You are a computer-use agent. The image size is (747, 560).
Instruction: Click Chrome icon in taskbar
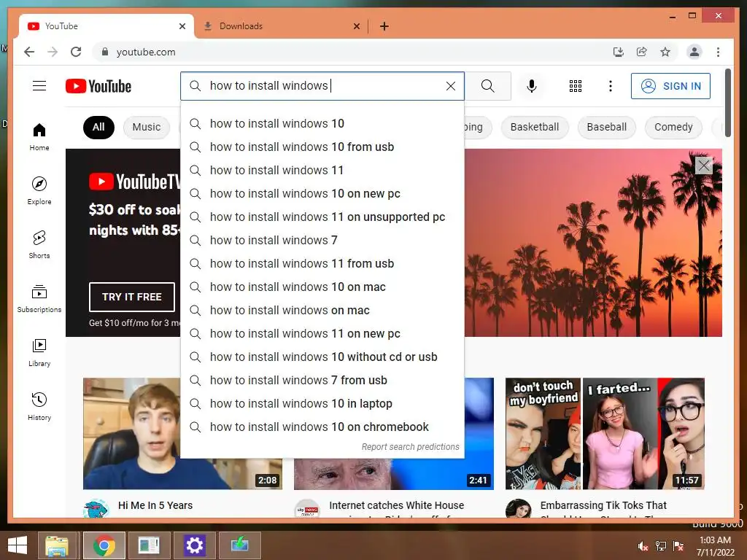[x=104, y=545]
